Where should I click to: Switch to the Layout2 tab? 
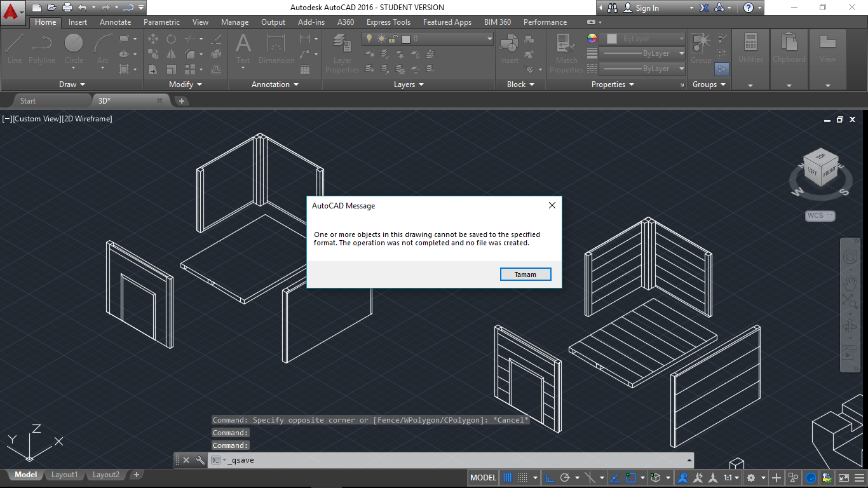[x=106, y=475]
